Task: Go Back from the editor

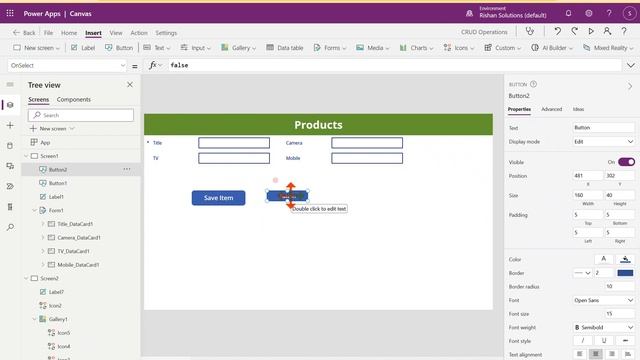Action: [x=24, y=33]
